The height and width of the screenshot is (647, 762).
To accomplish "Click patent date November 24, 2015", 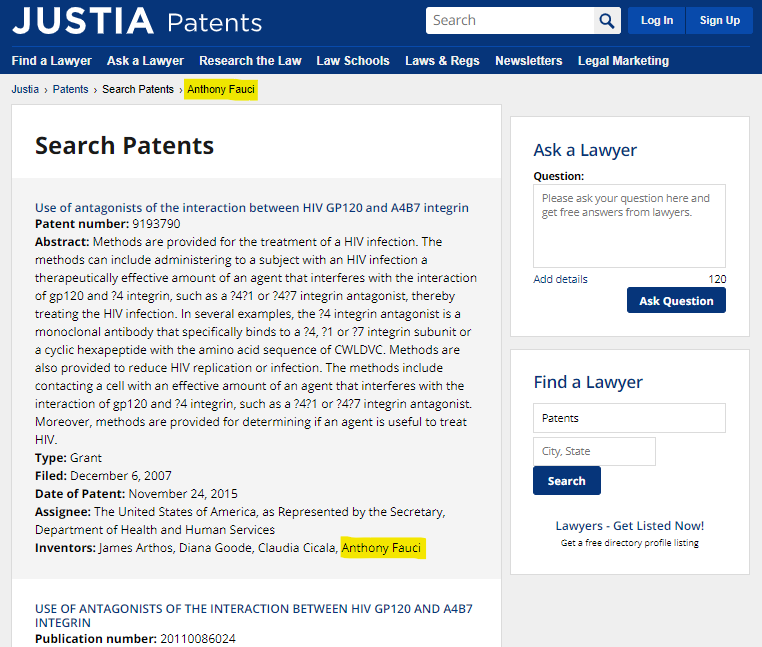I will tap(183, 494).
